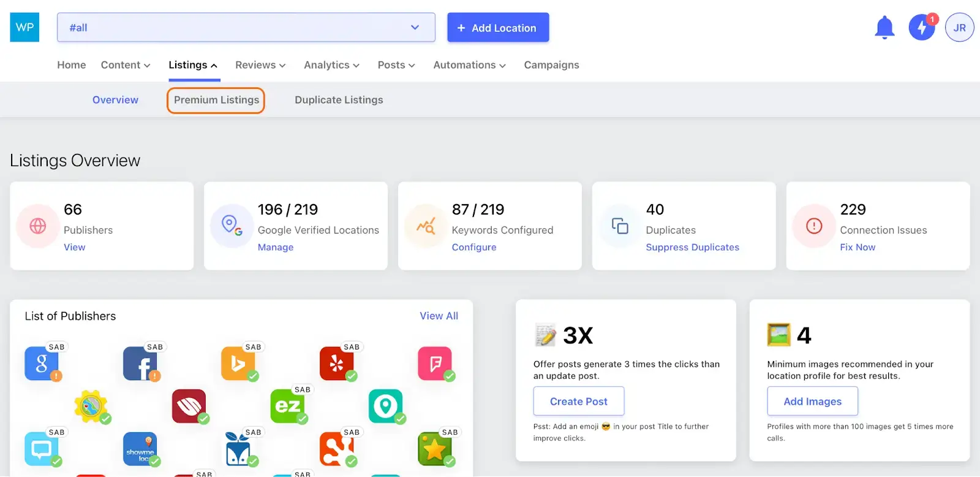
Task: Click the light blue chat bubble publisher icon
Action: click(x=42, y=449)
